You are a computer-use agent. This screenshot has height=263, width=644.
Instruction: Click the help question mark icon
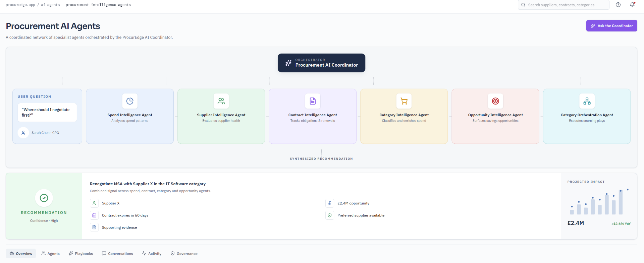(618, 5)
